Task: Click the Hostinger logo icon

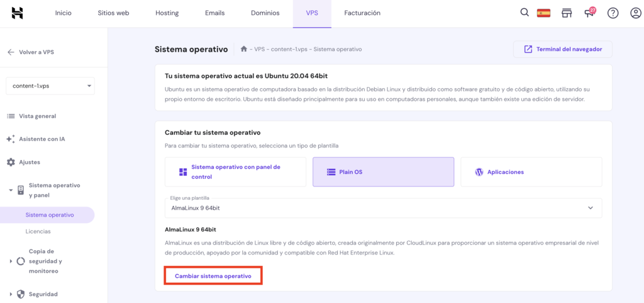Action: point(18,13)
